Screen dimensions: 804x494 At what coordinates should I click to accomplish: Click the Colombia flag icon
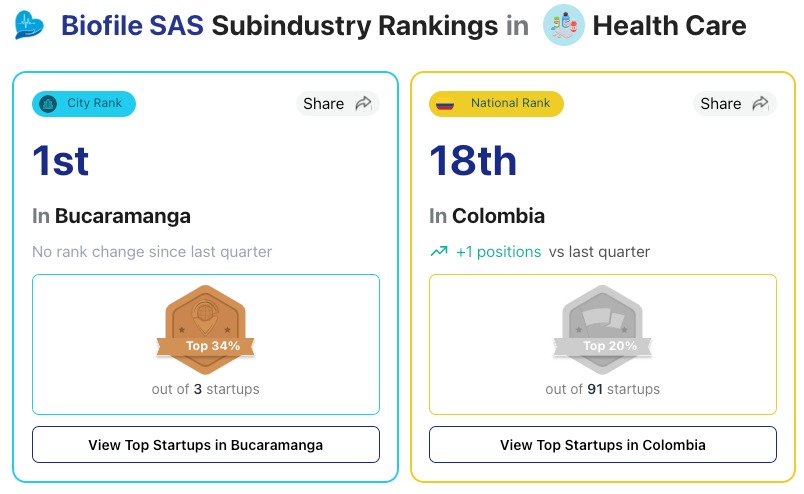click(x=445, y=104)
